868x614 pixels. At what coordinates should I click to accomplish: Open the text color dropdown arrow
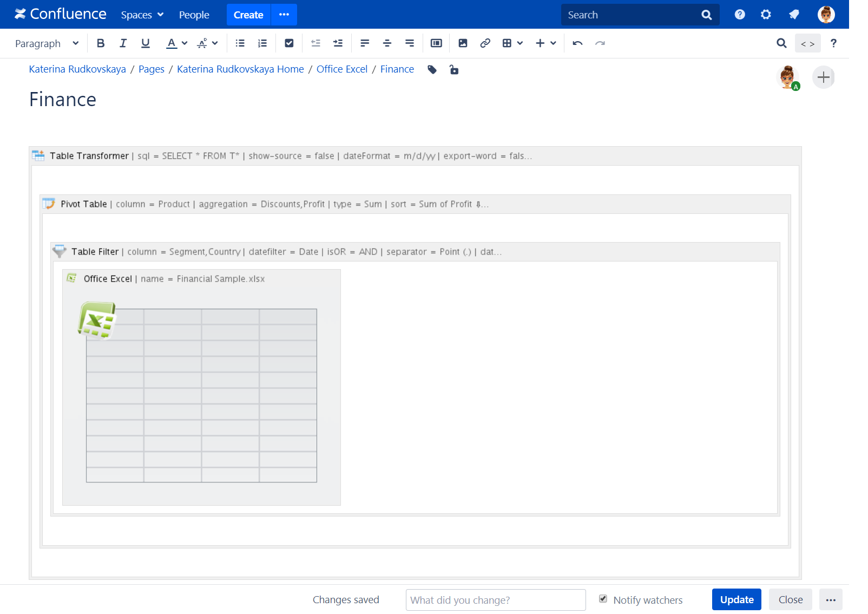pos(185,43)
